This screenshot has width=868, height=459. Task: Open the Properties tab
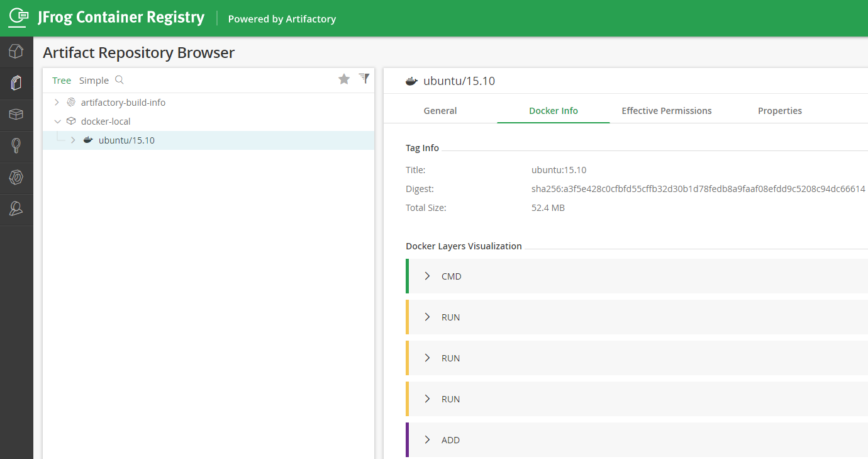tap(780, 111)
